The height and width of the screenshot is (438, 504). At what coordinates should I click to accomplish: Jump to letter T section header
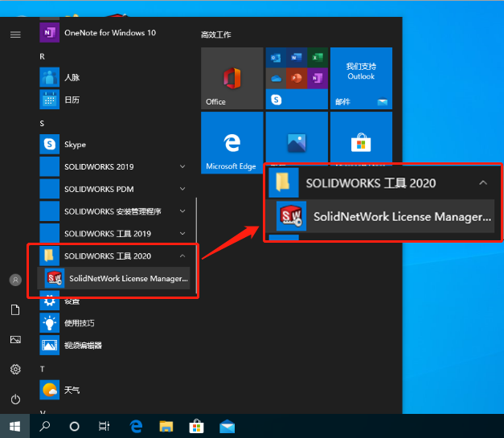pyautogui.click(x=42, y=369)
